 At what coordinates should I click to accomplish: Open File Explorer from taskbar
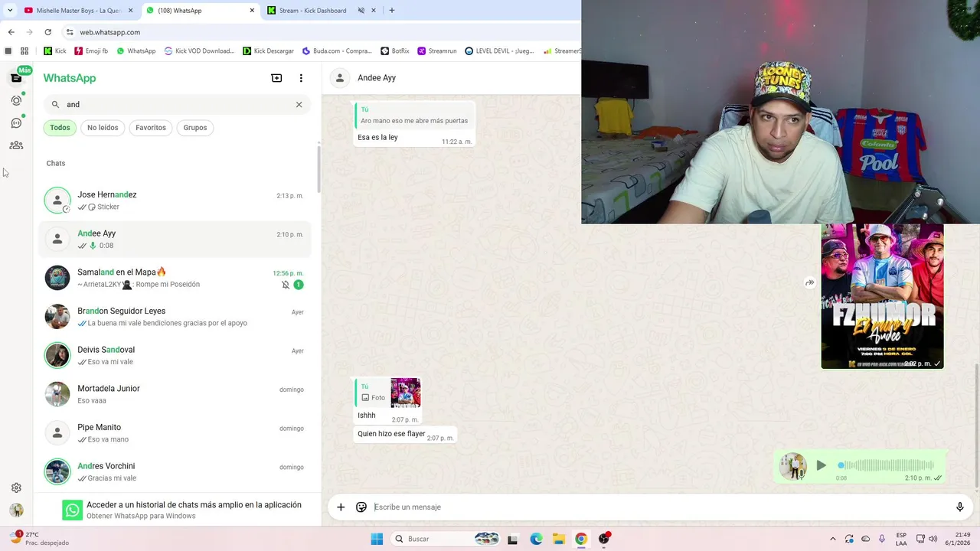coord(559,539)
